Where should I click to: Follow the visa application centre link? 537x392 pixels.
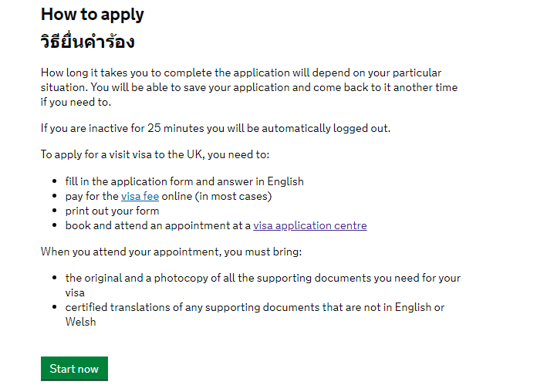[310, 226]
